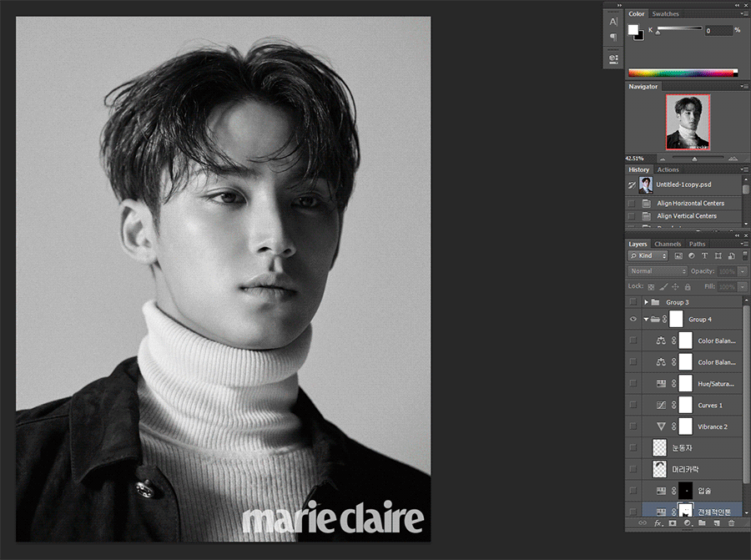Click the first Color Balance scales icon

coord(661,341)
